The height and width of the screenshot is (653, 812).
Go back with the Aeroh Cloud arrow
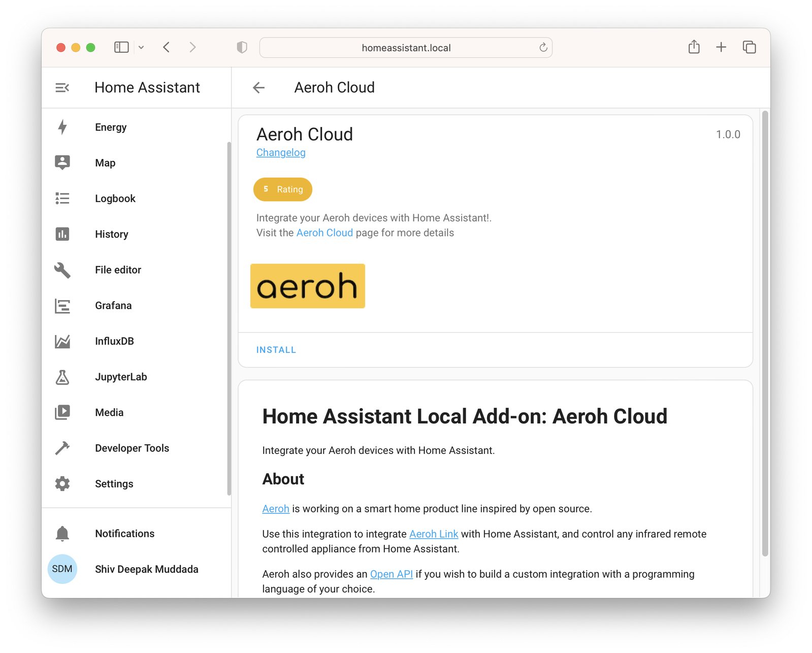pyautogui.click(x=258, y=88)
